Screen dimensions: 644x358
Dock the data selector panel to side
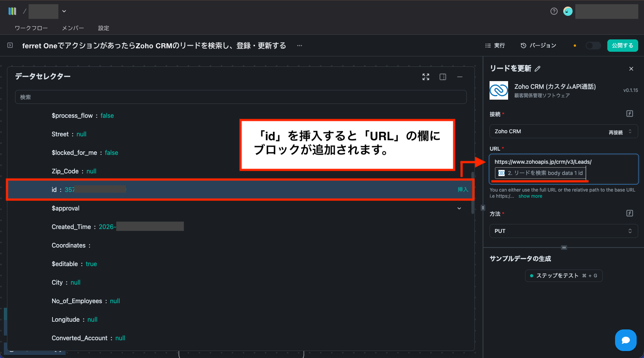(x=443, y=77)
